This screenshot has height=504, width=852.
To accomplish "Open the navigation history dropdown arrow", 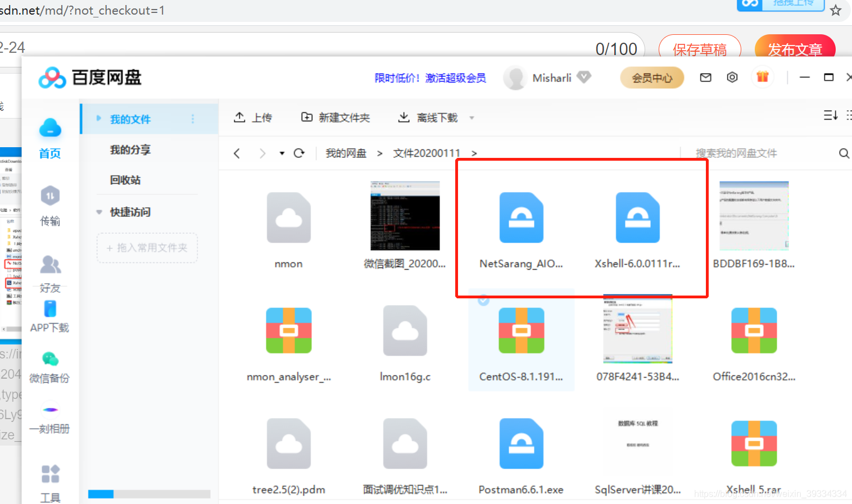I will pyautogui.click(x=282, y=153).
